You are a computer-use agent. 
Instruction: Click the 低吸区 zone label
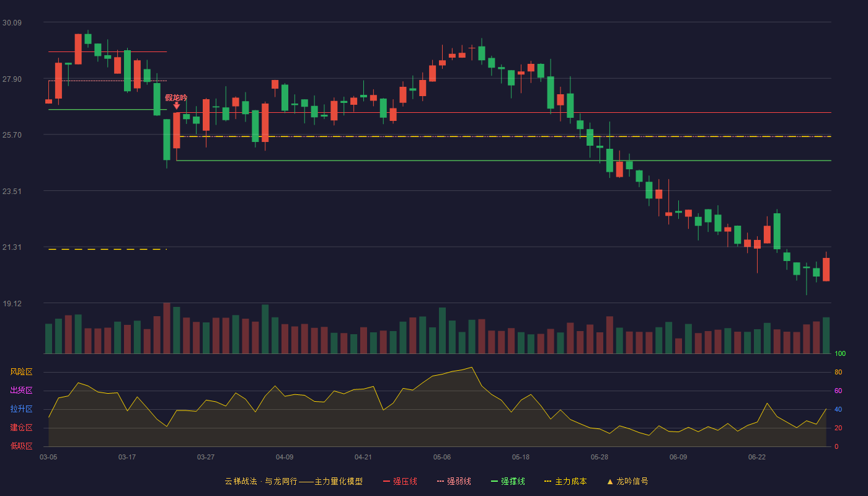[x=21, y=446]
